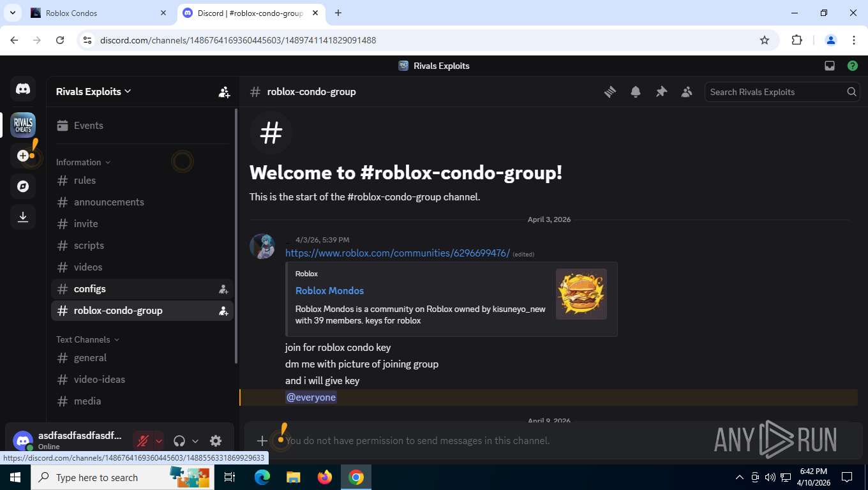Click the Chrome address bar URL

click(238, 40)
